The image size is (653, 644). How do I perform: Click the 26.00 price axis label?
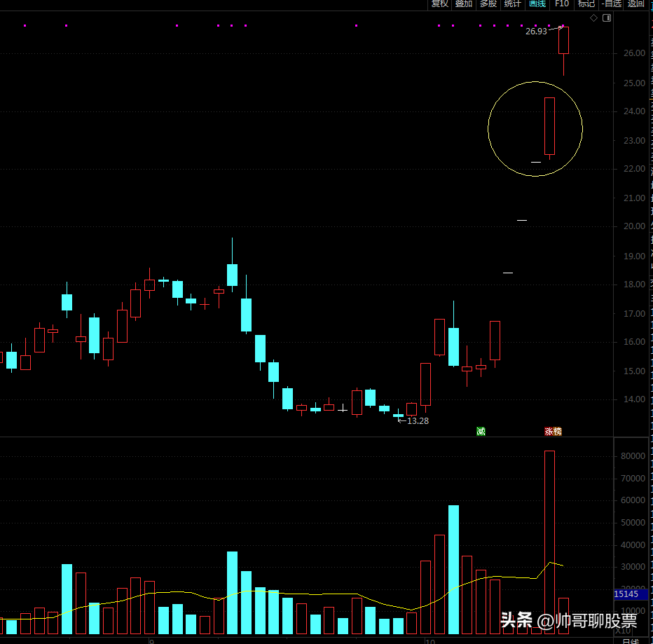(634, 53)
